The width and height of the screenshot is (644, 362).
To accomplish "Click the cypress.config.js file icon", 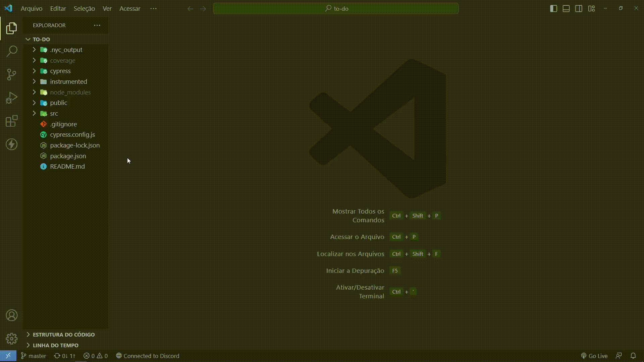I will tap(44, 135).
